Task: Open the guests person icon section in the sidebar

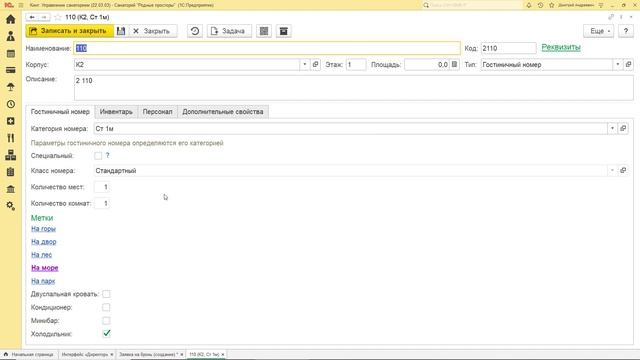Action: tap(11, 36)
